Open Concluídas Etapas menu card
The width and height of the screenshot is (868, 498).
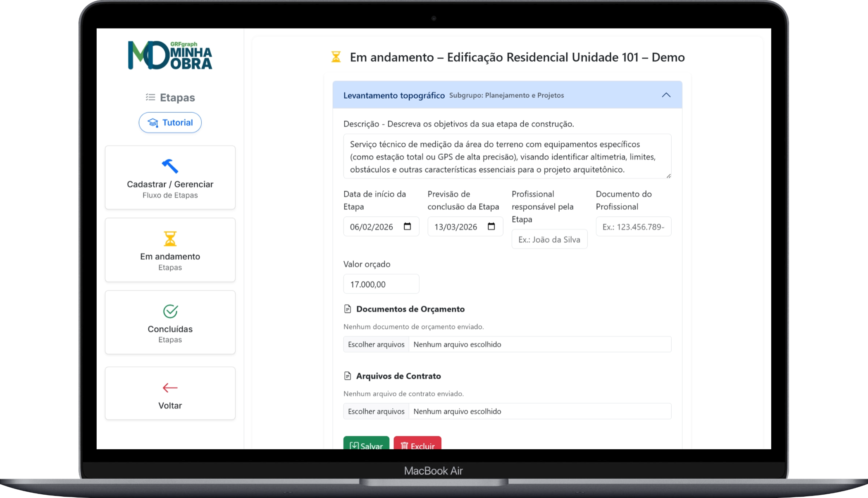point(170,329)
